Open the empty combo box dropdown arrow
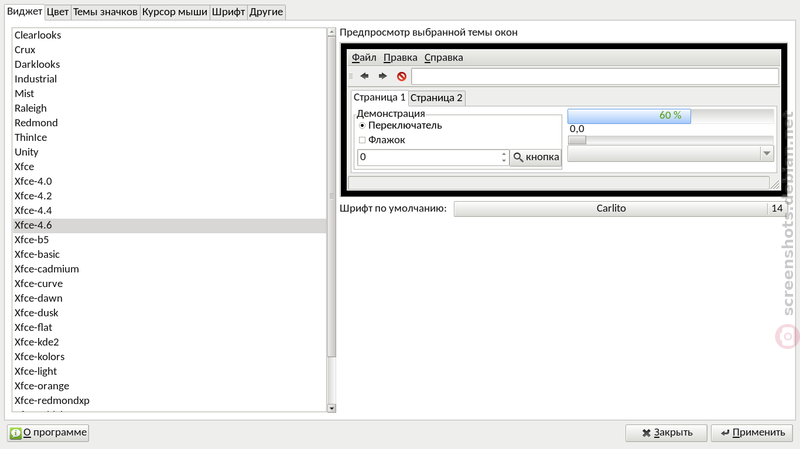 pos(766,154)
